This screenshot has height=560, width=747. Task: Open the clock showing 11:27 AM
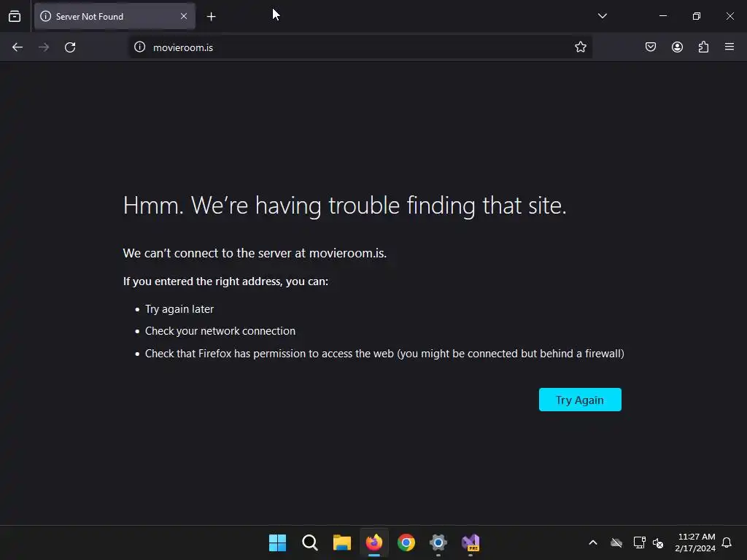tap(695, 542)
